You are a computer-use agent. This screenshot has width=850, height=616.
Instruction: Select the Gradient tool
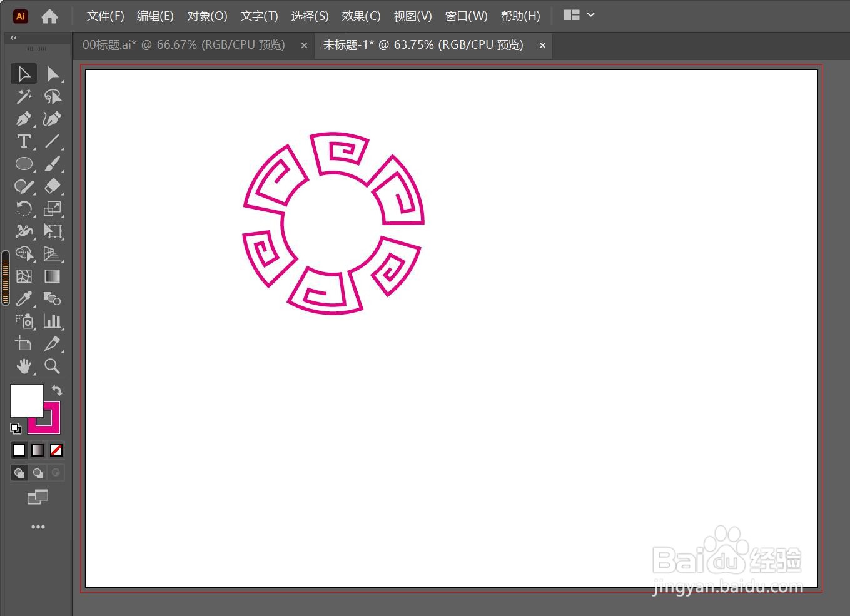pos(53,276)
